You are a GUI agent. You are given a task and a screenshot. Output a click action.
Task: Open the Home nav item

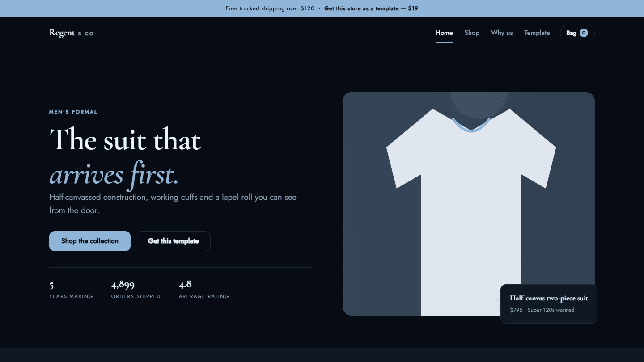pos(444,33)
